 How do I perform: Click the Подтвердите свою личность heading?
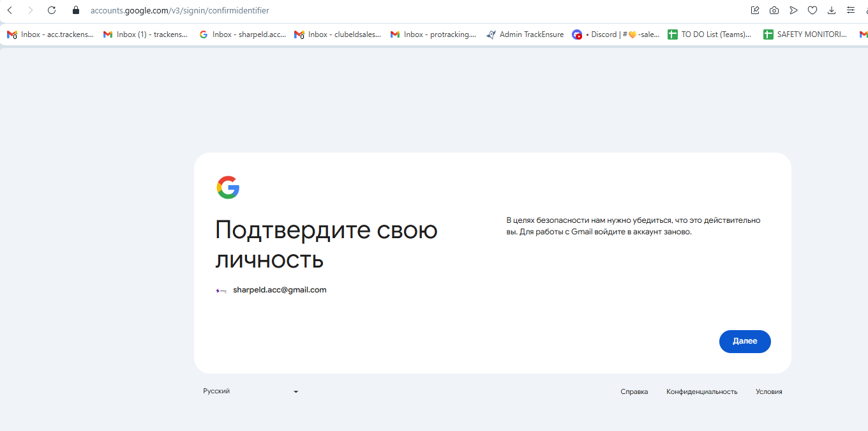click(326, 245)
